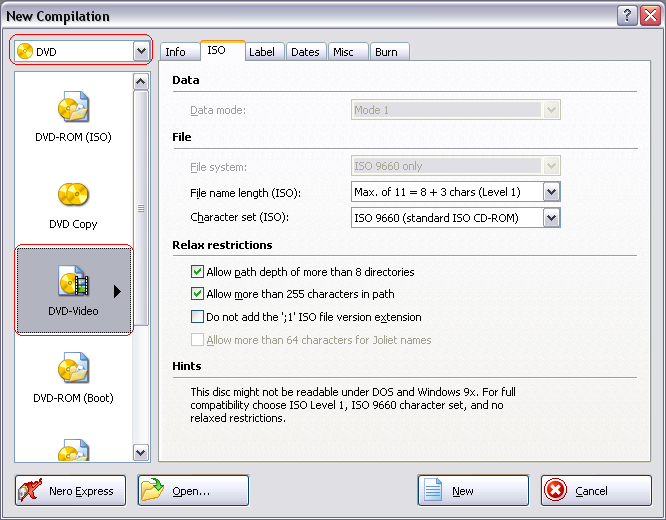666x520 pixels.
Task: Open the Dates tab
Action: point(305,52)
